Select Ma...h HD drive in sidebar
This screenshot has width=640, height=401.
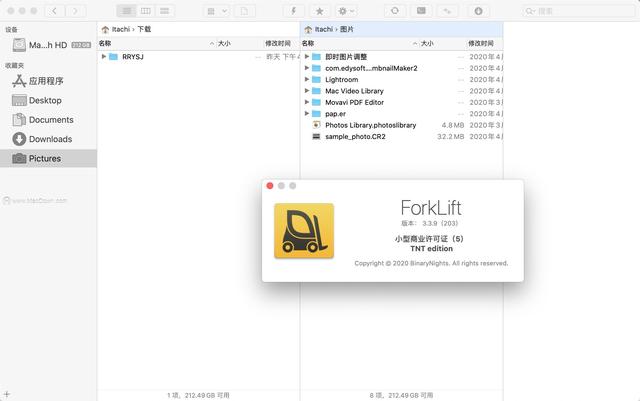(x=48, y=45)
